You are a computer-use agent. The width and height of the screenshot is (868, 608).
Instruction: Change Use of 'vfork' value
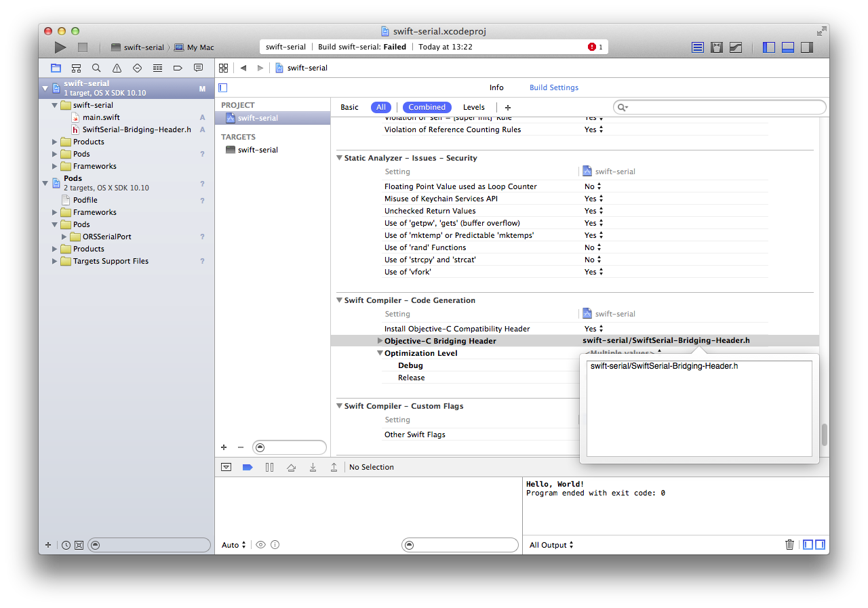593,272
